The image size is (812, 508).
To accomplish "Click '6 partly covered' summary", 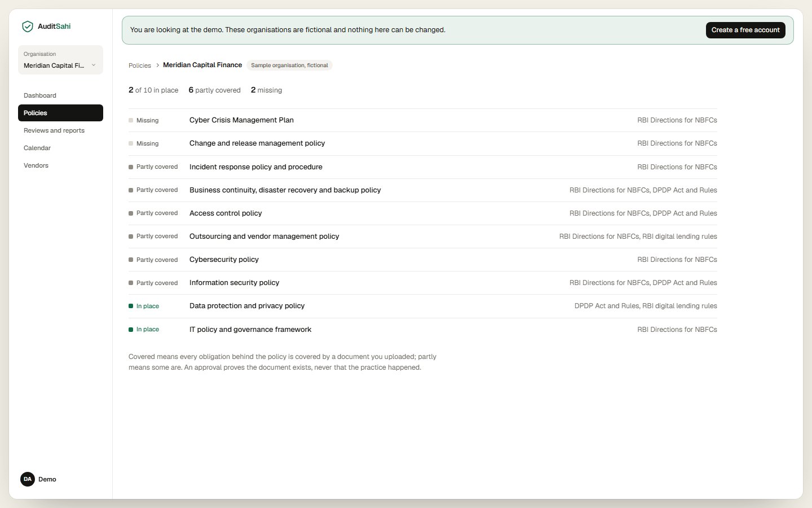I will [x=214, y=90].
